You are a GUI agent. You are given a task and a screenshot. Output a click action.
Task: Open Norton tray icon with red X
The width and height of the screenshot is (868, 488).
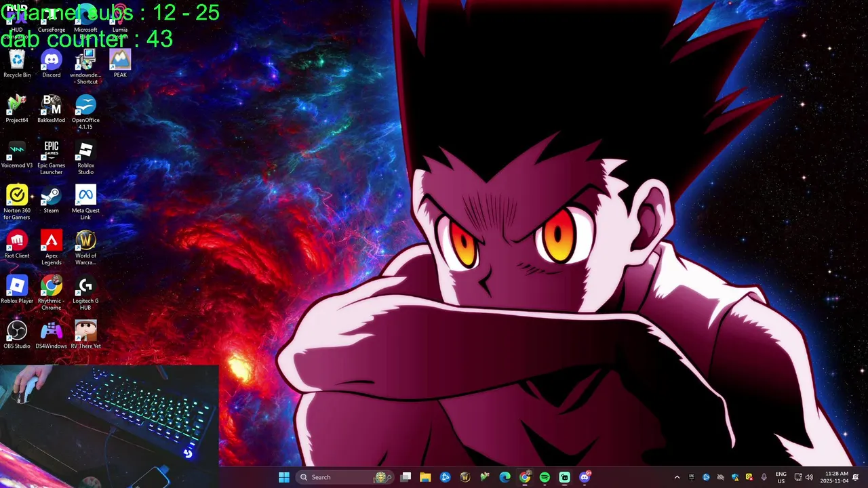coord(749,477)
